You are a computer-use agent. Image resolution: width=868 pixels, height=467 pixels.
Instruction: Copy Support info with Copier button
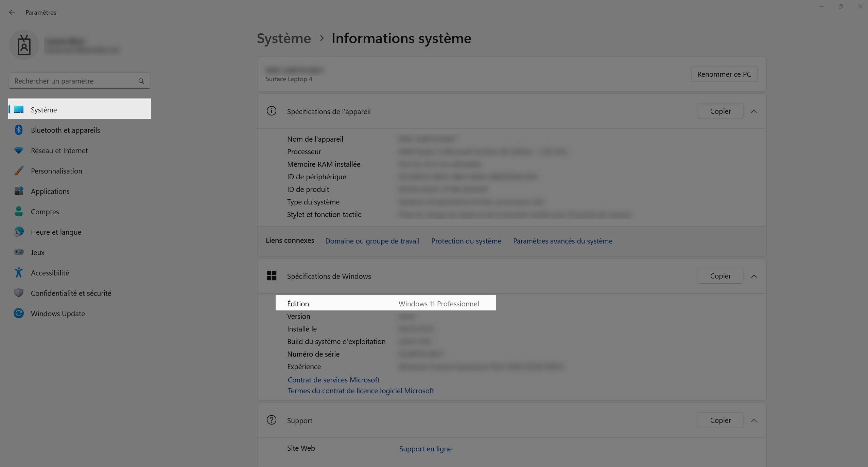[x=721, y=420]
